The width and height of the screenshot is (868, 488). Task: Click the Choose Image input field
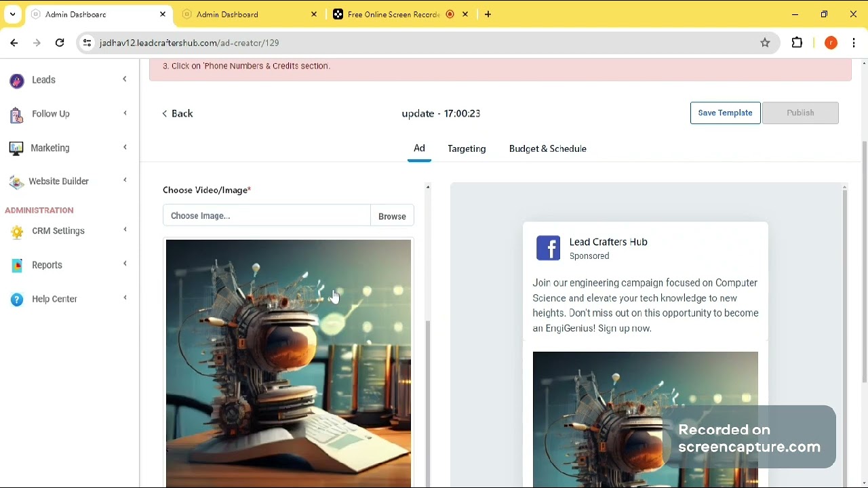(267, 216)
